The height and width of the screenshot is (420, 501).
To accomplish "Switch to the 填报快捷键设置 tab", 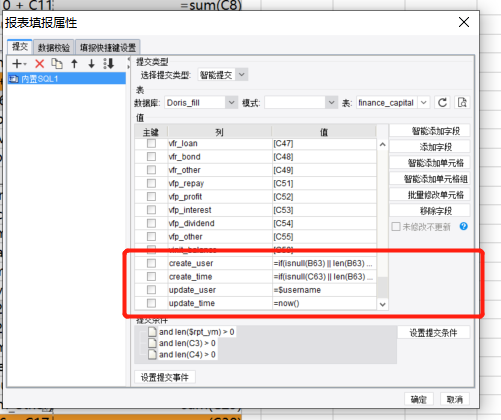I will pos(108,47).
